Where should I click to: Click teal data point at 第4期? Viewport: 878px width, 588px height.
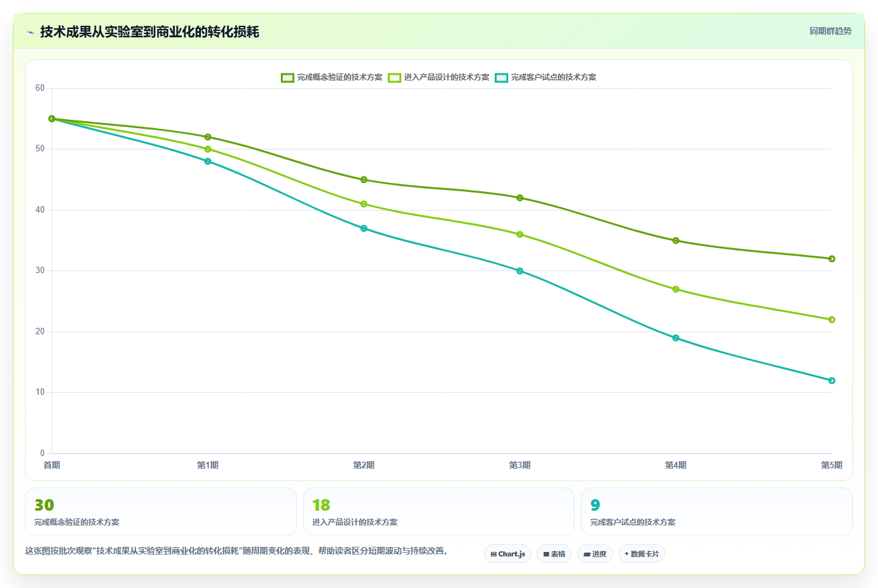pos(676,338)
